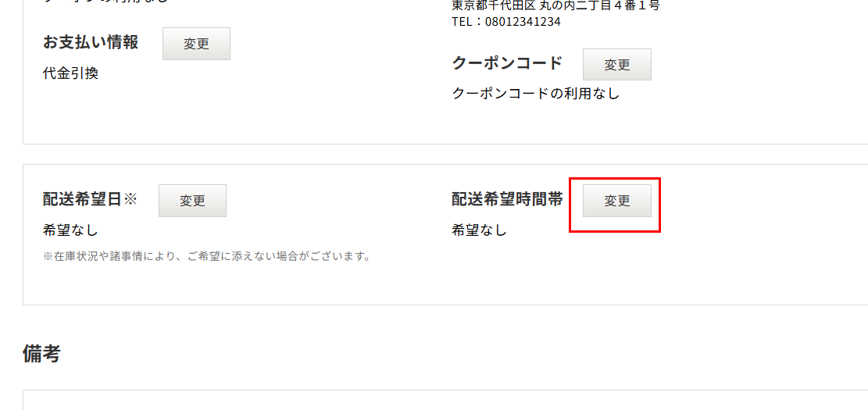Click the 東京都千代田区 address line

555,6
